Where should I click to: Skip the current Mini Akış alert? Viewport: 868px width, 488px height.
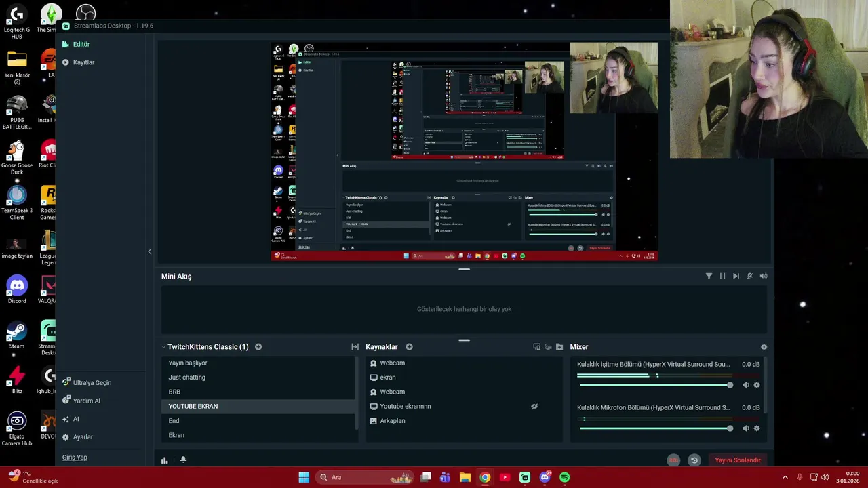tap(736, 277)
